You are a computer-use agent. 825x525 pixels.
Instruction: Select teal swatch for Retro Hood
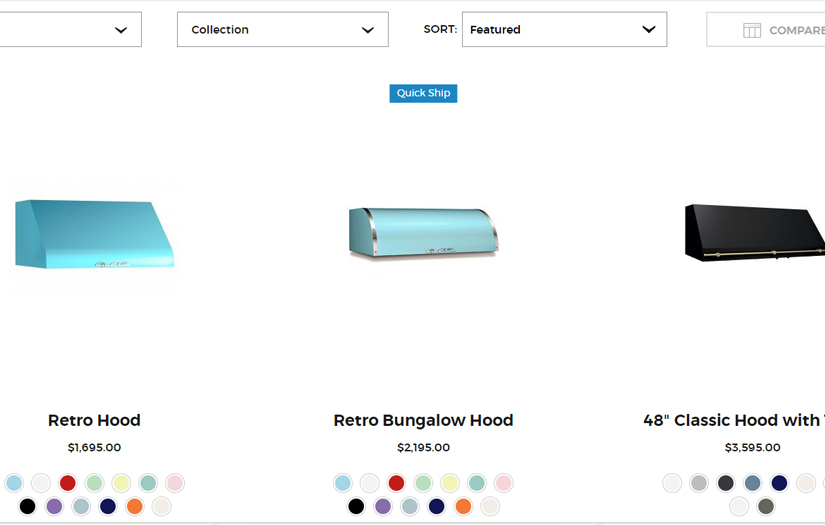click(148, 483)
